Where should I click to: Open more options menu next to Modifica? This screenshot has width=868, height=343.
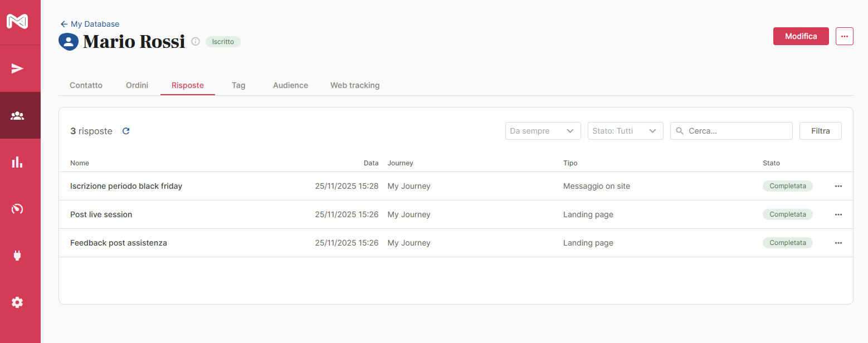[844, 36]
